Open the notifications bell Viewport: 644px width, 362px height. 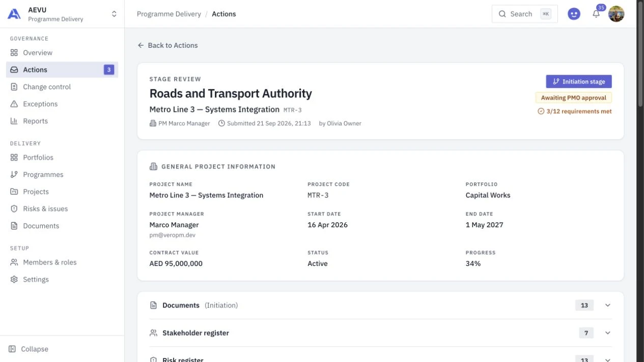coord(596,14)
